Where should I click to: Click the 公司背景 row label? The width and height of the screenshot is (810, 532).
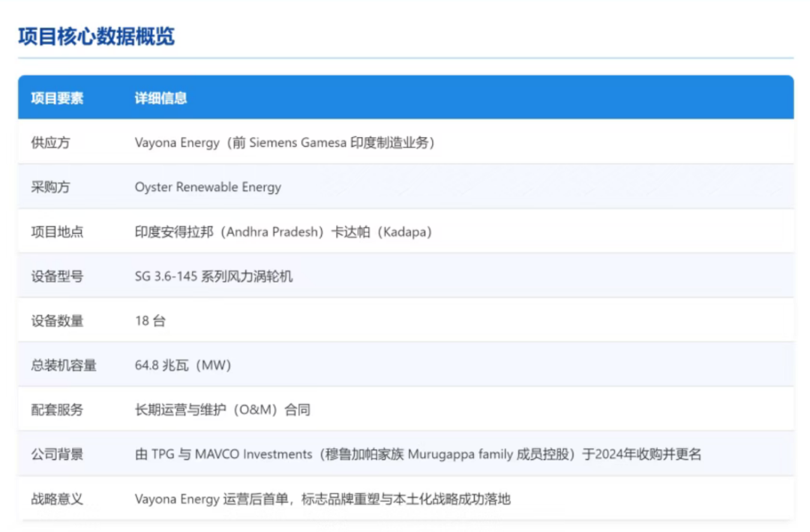pyautogui.click(x=57, y=454)
